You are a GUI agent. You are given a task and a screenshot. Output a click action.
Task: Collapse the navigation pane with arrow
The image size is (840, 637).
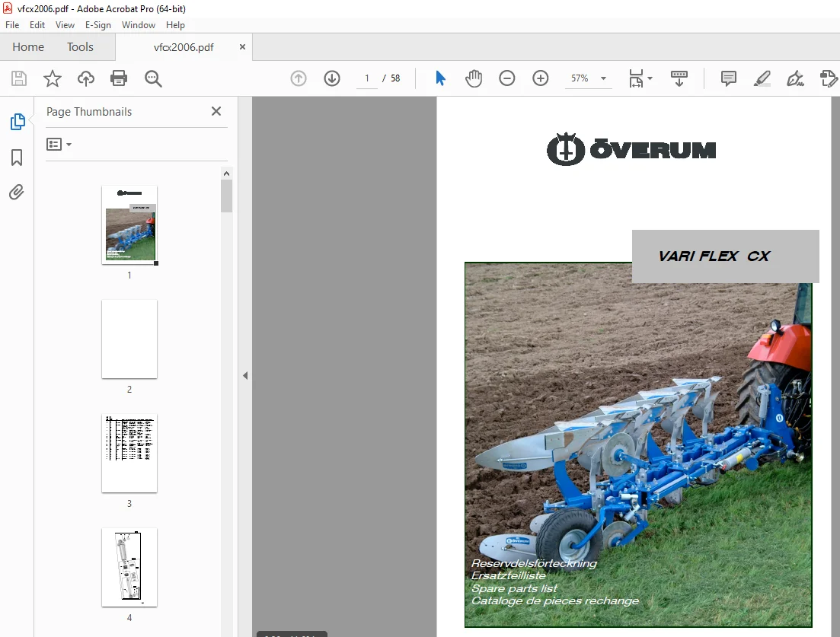(x=245, y=376)
